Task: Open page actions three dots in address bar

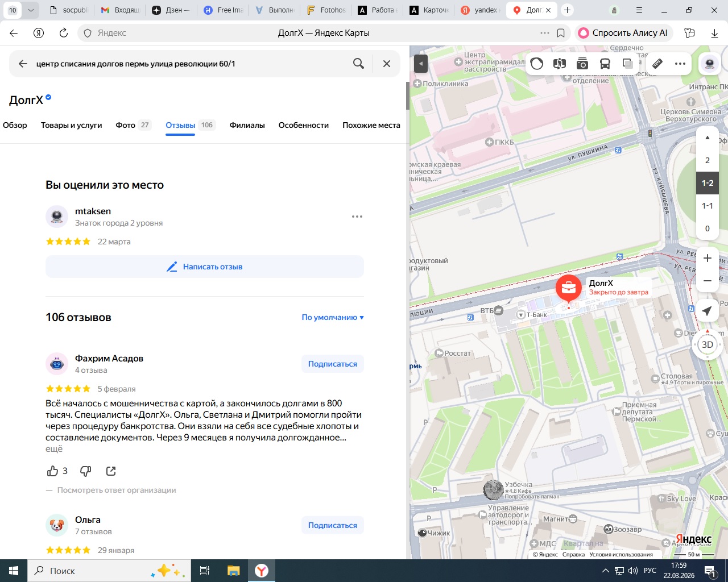Action: pyautogui.click(x=545, y=33)
